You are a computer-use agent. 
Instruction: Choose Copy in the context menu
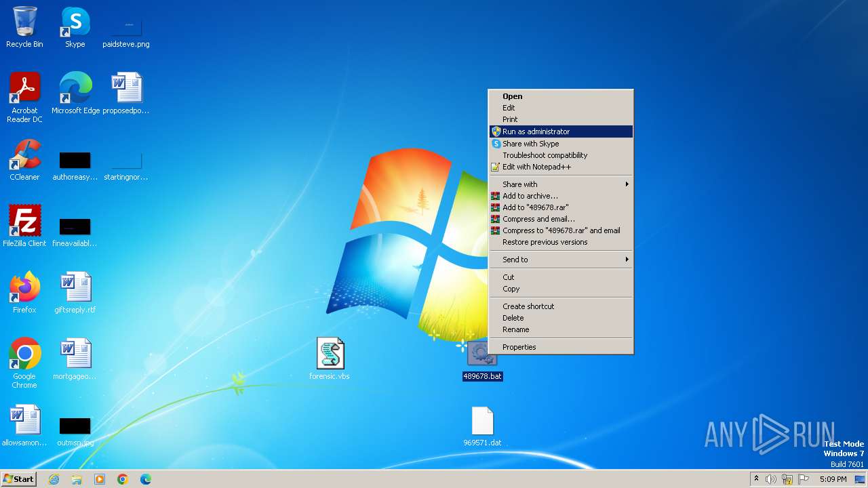[x=561, y=289]
